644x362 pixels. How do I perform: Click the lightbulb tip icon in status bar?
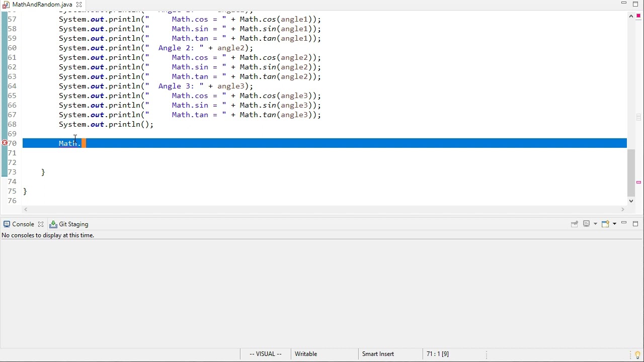pos(637,354)
